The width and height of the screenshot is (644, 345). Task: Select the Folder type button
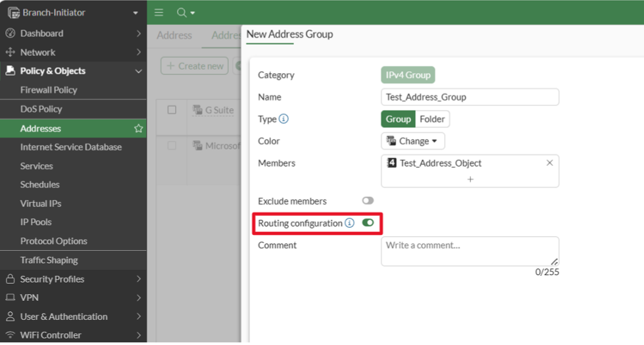[x=433, y=119]
